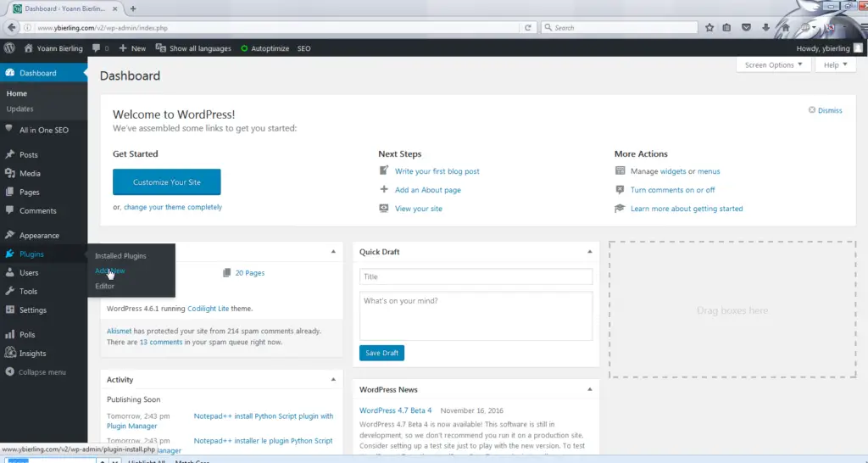This screenshot has width=868, height=463.
Task: Focus the What's on your mind textarea
Action: pos(476,316)
